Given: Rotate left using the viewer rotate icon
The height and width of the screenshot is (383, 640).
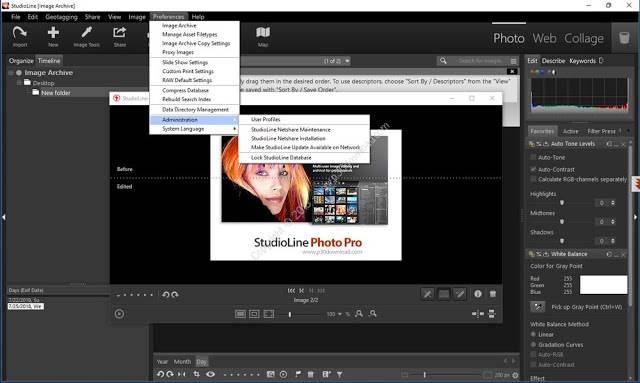Looking at the screenshot, I should click(x=165, y=294).
